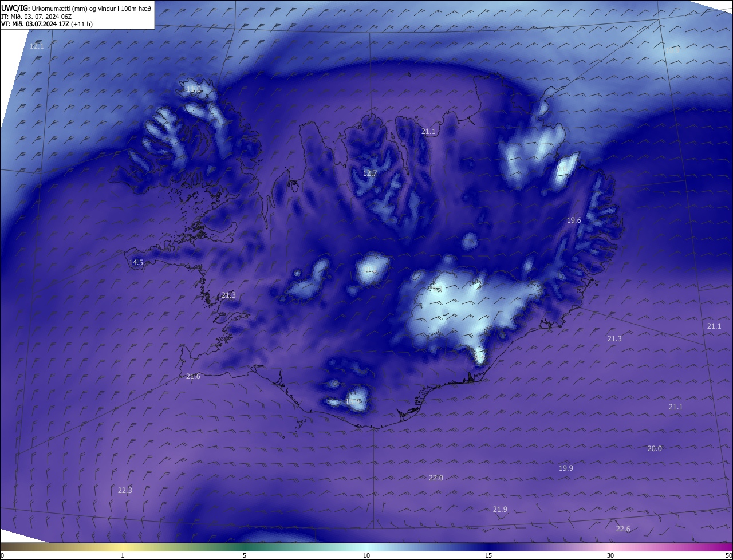
Task: Select the 21.1 value on Iceland's north coast
Action: pyautogui.click(x=428, y=131)
